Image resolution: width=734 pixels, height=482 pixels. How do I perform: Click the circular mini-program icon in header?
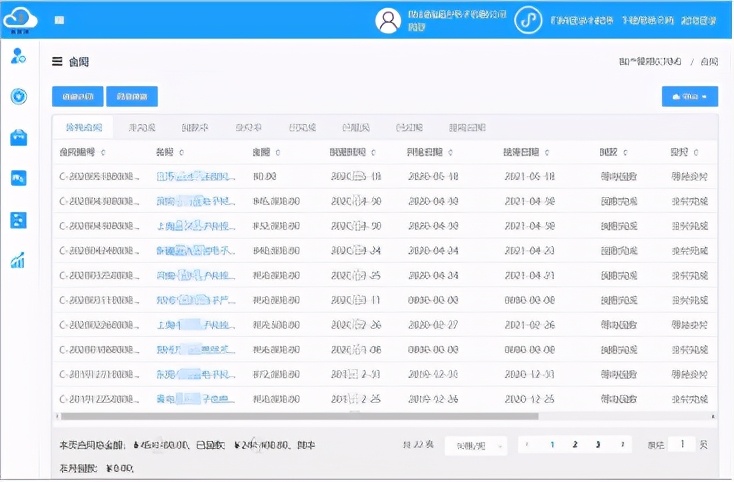[x=528, y=21]
